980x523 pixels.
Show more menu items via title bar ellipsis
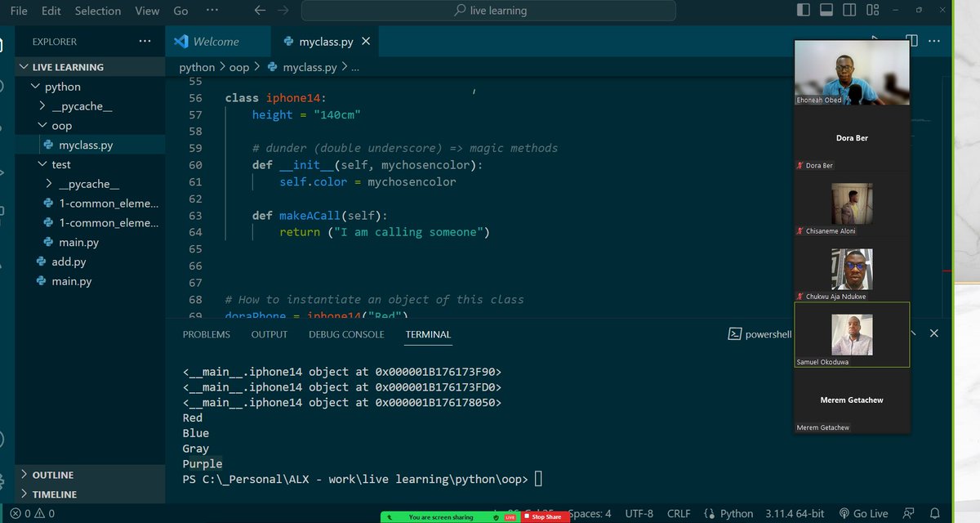click(x=212, y=11)
